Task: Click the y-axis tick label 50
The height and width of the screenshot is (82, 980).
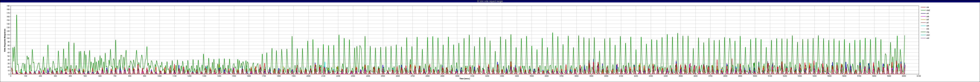Action: click(x=9, y=56)
